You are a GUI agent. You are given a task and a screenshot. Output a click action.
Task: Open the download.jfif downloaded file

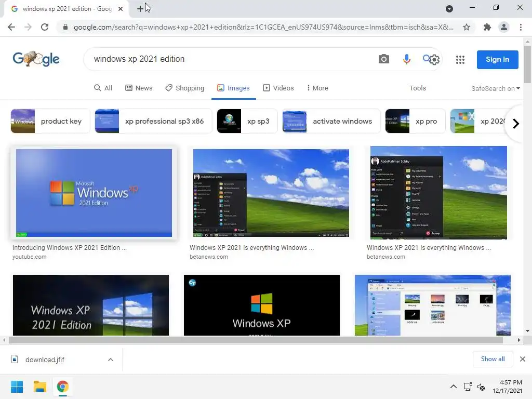[x=45, y=360]
